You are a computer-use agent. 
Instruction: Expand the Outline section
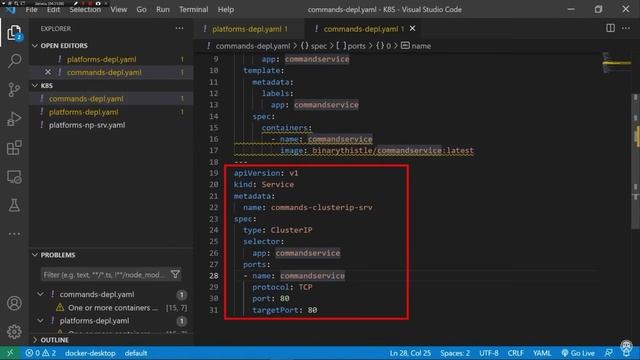pos(35,340)
